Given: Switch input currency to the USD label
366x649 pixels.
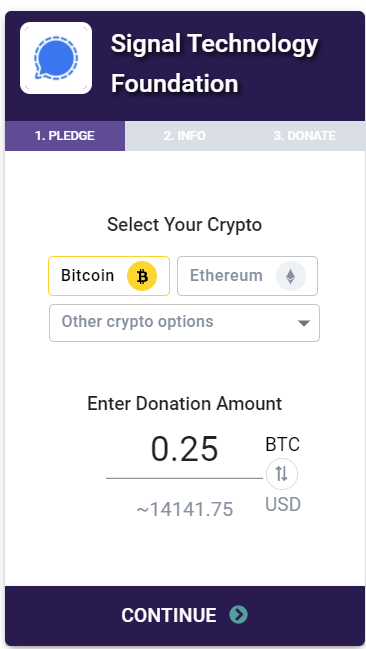Looking at the screenshot, I should (x=283, y=505).
